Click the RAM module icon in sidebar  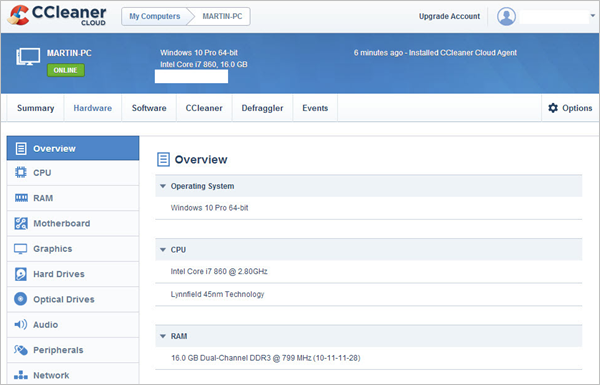click(21, 198)
